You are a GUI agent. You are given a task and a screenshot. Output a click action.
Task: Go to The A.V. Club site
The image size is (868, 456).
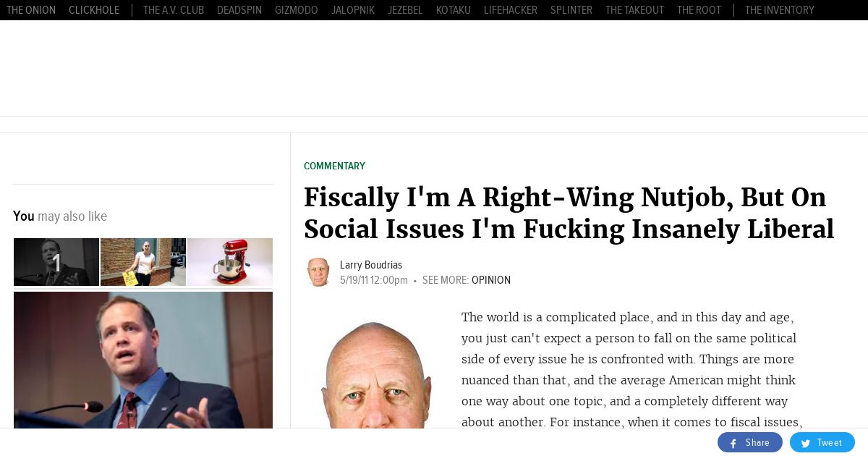174,10
